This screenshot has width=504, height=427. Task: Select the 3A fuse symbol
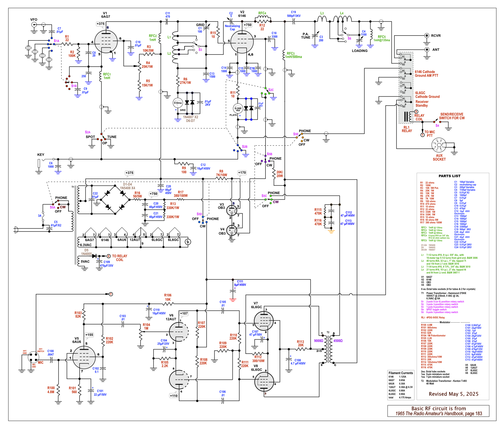pos(43,216)
